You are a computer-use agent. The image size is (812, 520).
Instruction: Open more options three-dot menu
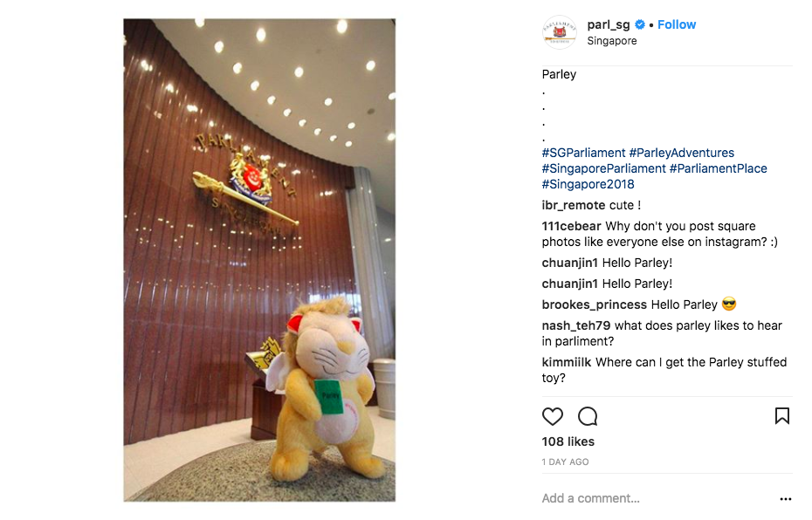[x=786, y=499]
